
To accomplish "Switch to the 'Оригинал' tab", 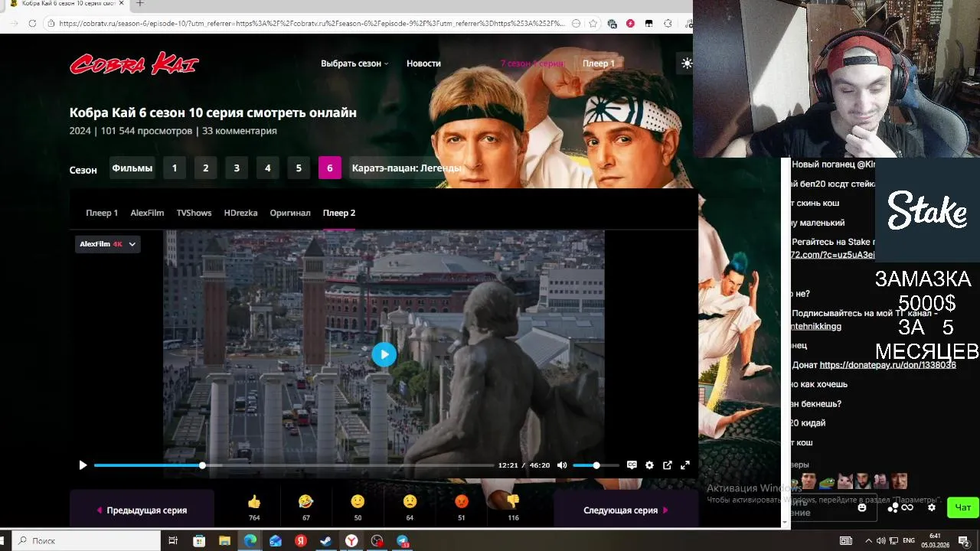I will tap(290, 213).
